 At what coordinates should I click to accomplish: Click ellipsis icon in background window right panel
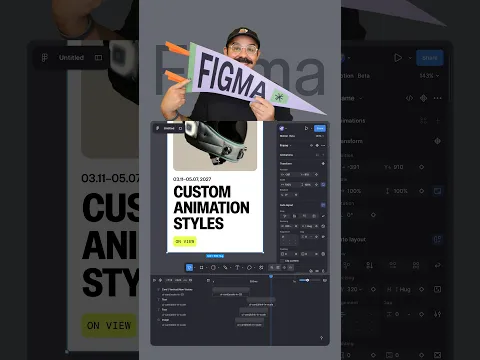point(438,98)
